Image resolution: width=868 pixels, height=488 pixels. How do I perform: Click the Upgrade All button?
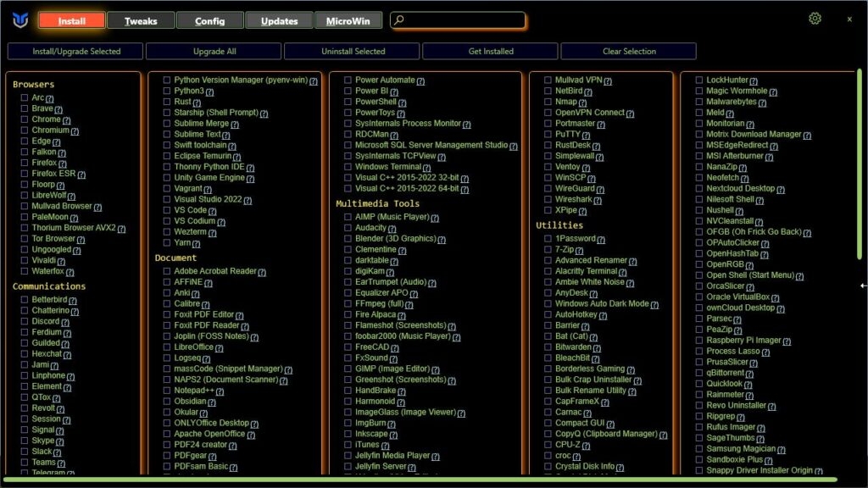click(x=214, y=52)
